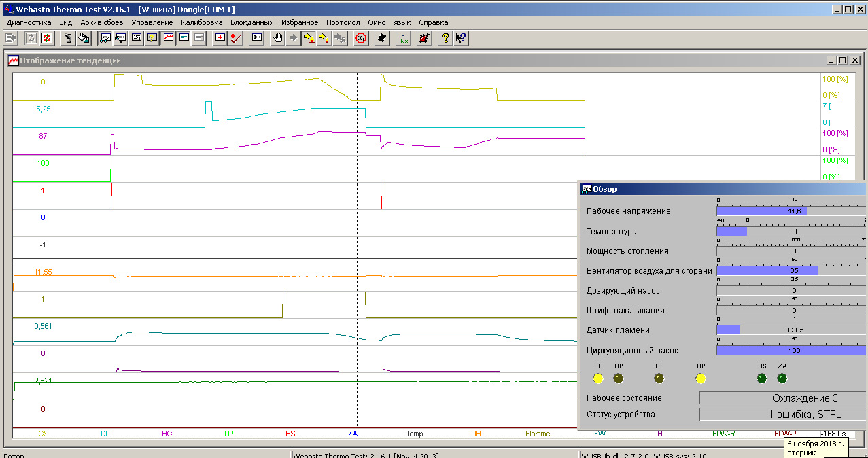This screenshot has height=458, width=868.
Task: Click the Flamme legend label
Action: [538, 433]
